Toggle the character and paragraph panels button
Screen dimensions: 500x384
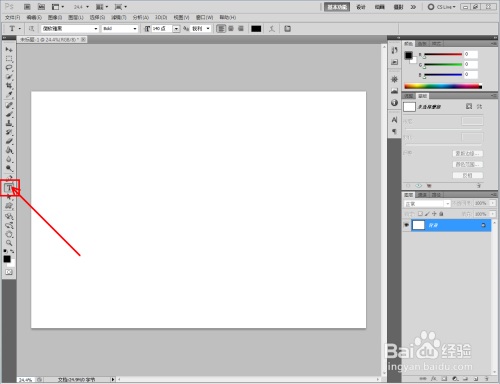point(287,29)
